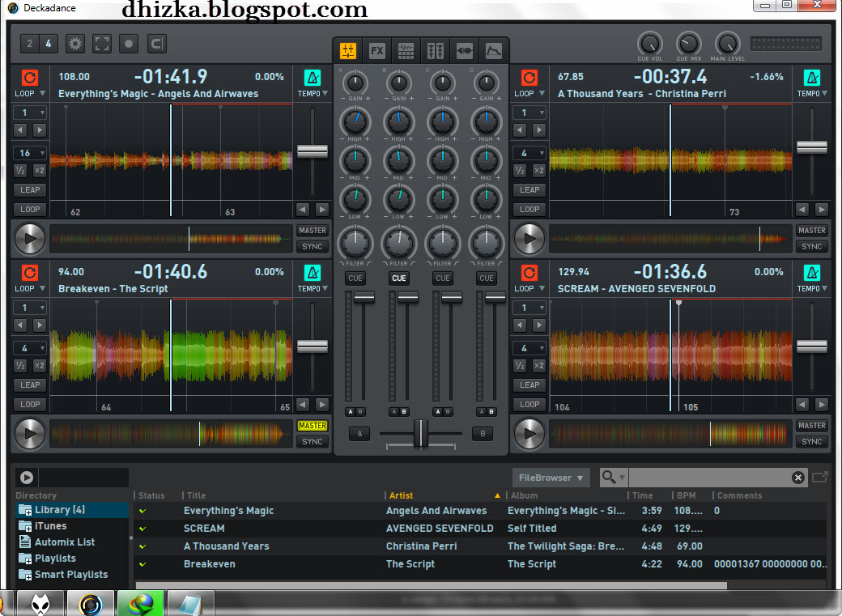Click in the search input field

click(710, 478)
